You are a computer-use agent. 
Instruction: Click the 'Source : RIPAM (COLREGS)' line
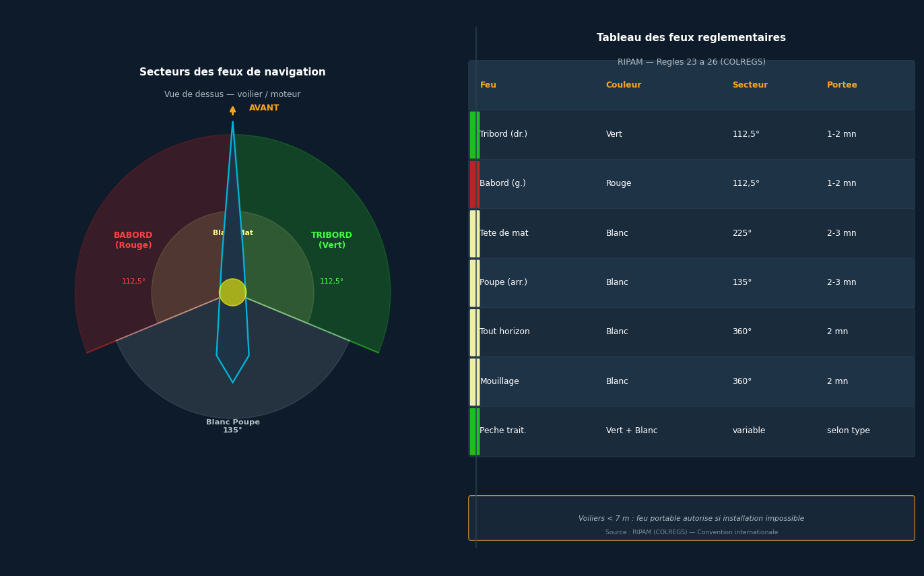(691, 533)
